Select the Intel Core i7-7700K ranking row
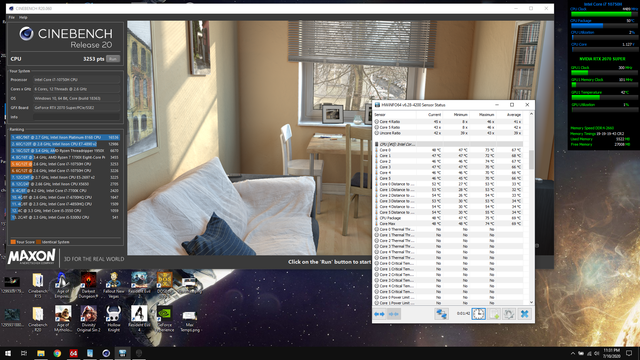This screenshot has height=360, width=640. click(x=65, y=191)
